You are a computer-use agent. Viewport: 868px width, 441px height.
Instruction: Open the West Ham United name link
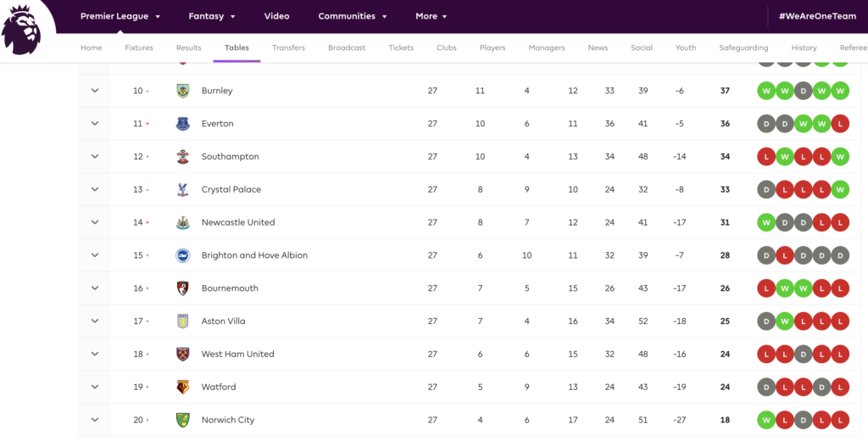pos(238,354)
